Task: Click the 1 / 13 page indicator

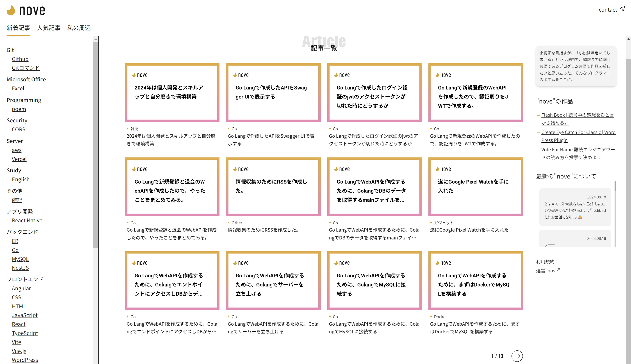Action: coord(497,356)
